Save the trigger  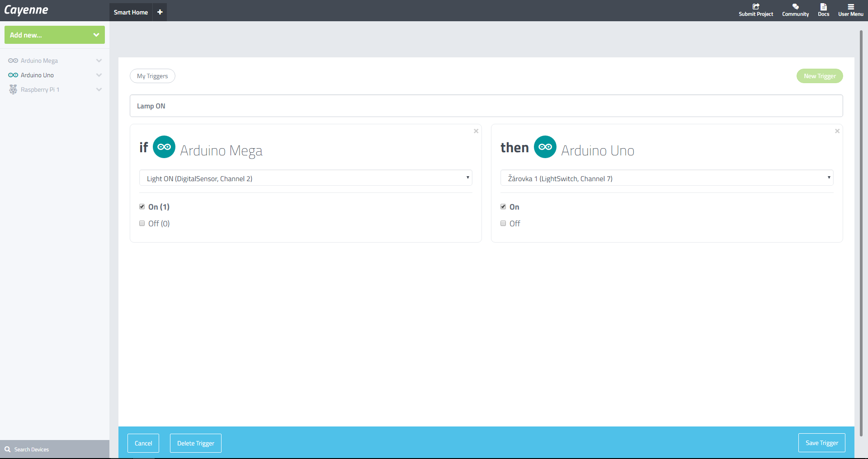(x=822, y=443)
